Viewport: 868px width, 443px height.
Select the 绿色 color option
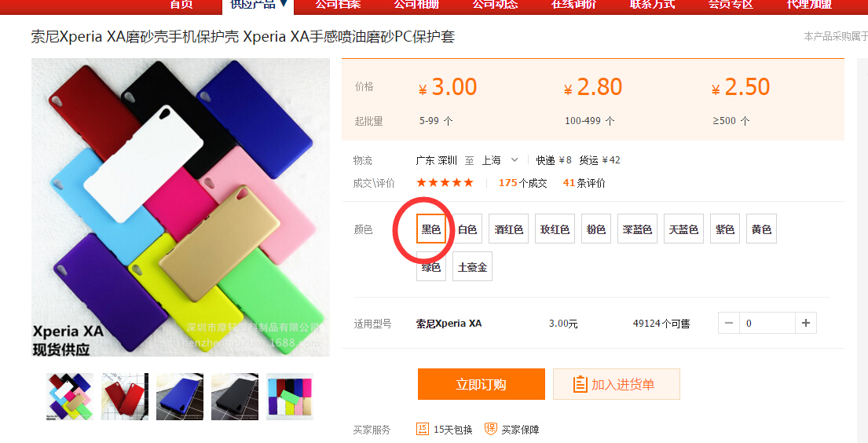click(x=431, y=266)
